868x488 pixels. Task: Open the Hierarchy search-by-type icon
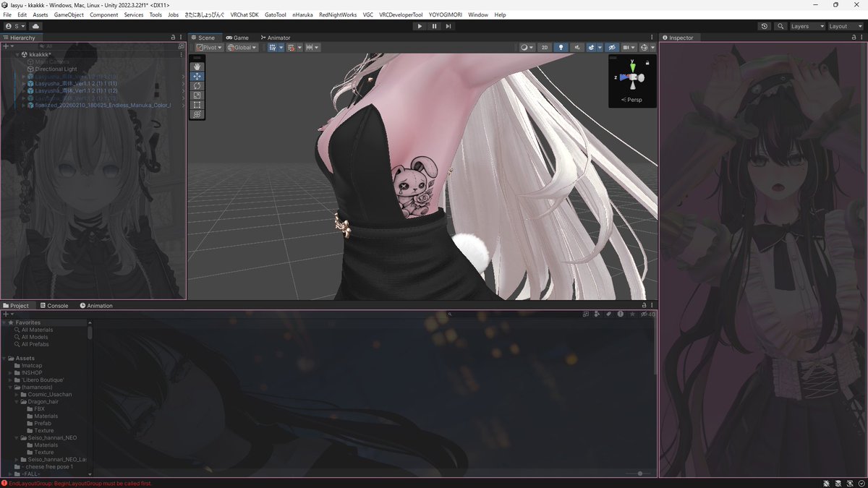coord(181,46)
